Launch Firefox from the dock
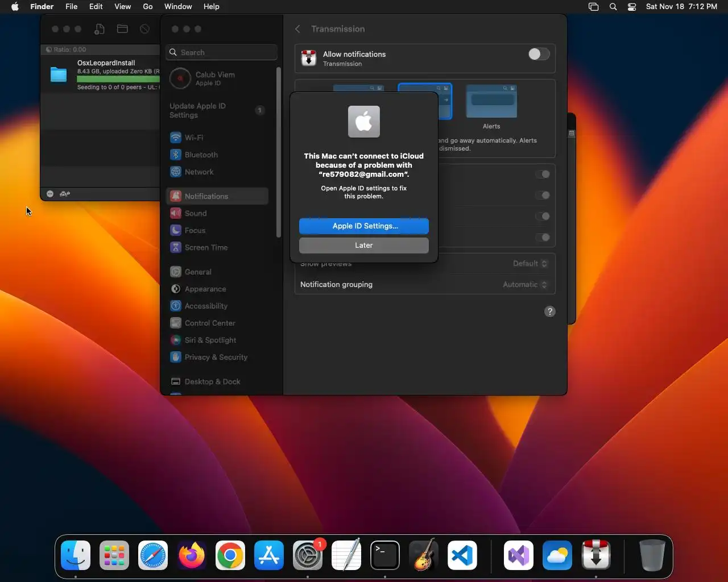Image resolution: width=728 pixels, height=582 pixels. pyautogui.click(x=192, y=555)
